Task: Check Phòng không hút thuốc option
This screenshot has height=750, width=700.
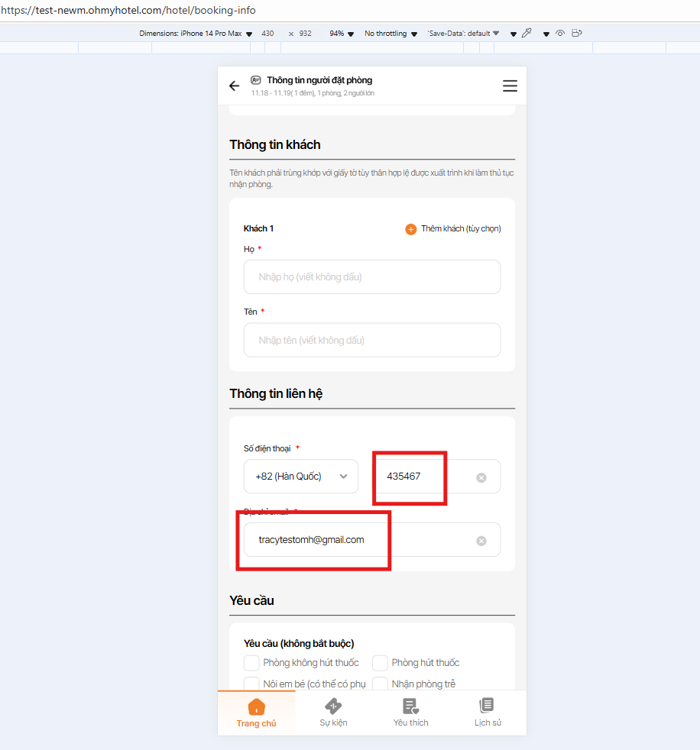Action: tap(251, 663)
